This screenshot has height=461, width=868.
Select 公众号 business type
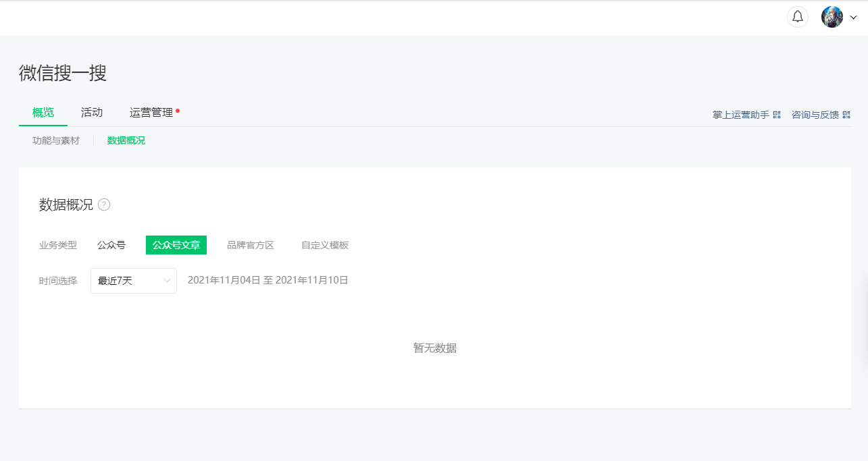click(111, 245)
